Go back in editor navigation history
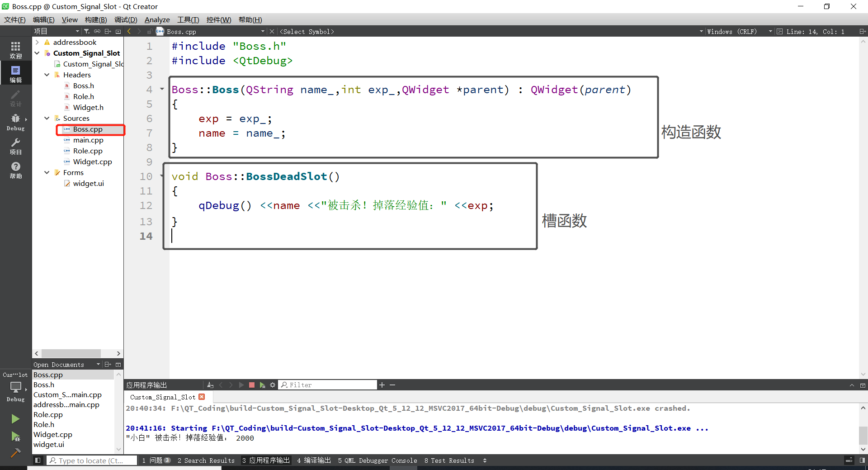Screen dimensions: 868x470 pos(129,31)
